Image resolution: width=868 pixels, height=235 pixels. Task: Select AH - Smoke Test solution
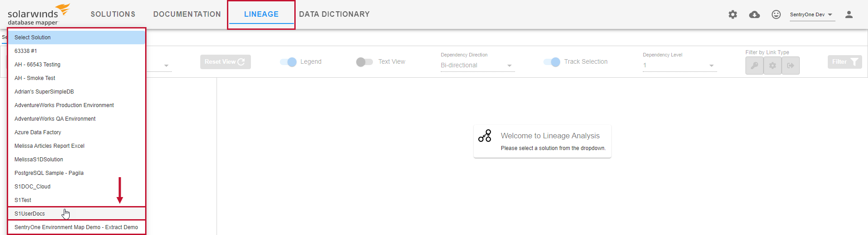tap(76, 78)
